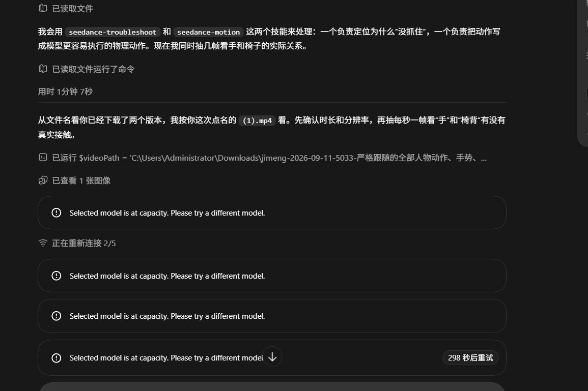Click the warning icon in the third capacity error
This screenshot has width=588, height=391.
pyautogui.click(x=56, y=316)
